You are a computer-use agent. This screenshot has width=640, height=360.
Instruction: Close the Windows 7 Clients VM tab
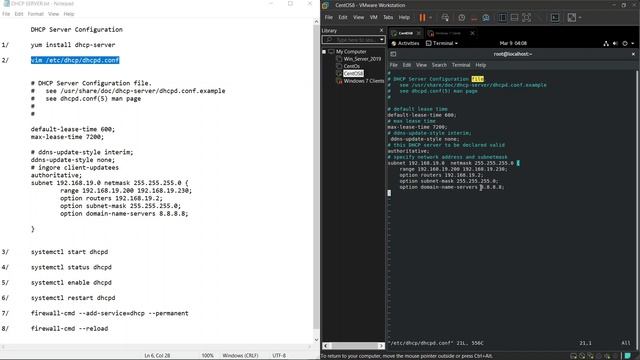(473, 33)
